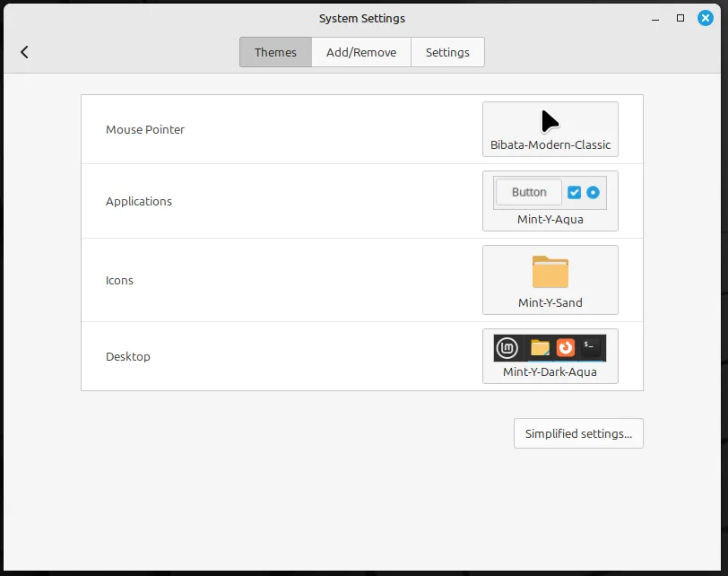
Task: Open the Settings tab
Action: (x=447, y=52)
